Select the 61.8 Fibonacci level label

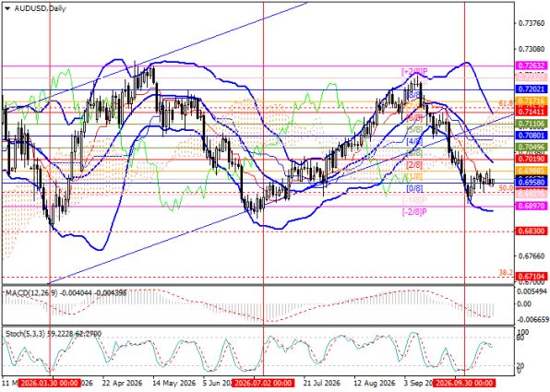pyautogui.click(x=506, y=103)
